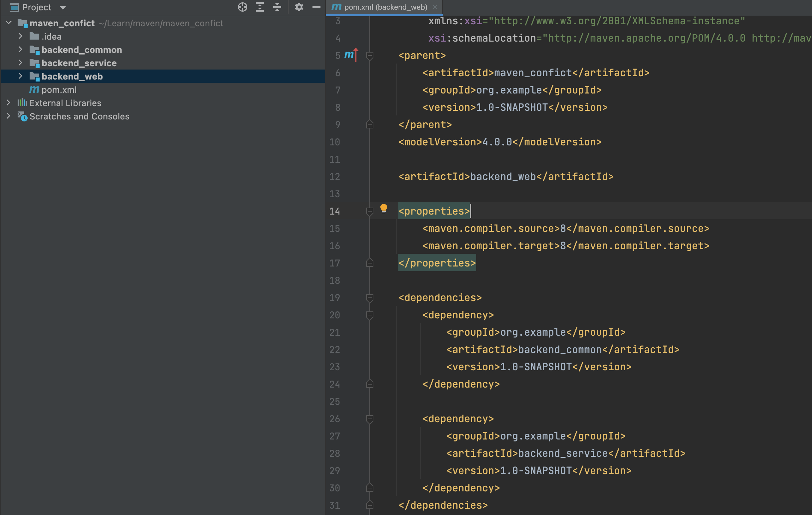Click the Maven m icon beside root pom.xml
Screen dimensions: 812x515
[x=34, y=89]
